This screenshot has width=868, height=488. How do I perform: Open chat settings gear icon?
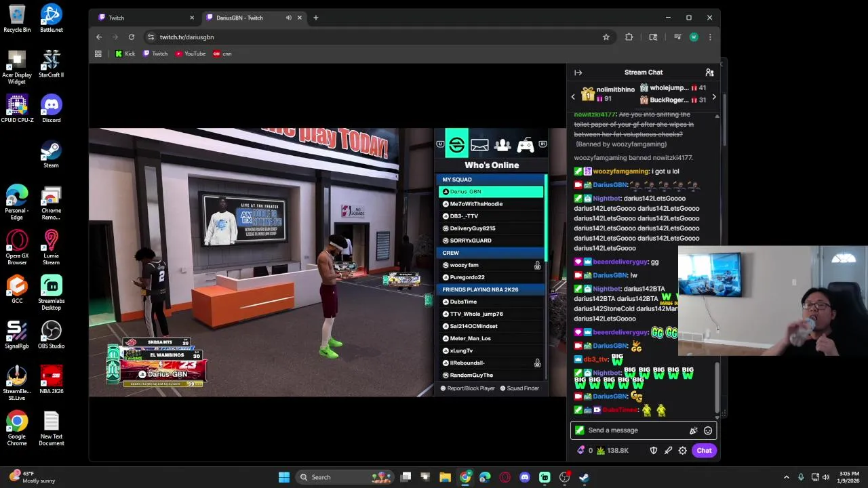682,451
